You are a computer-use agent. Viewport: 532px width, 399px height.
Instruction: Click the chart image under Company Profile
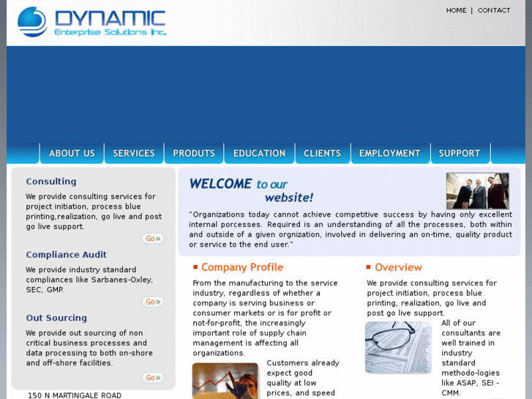(x=225, y=381)
